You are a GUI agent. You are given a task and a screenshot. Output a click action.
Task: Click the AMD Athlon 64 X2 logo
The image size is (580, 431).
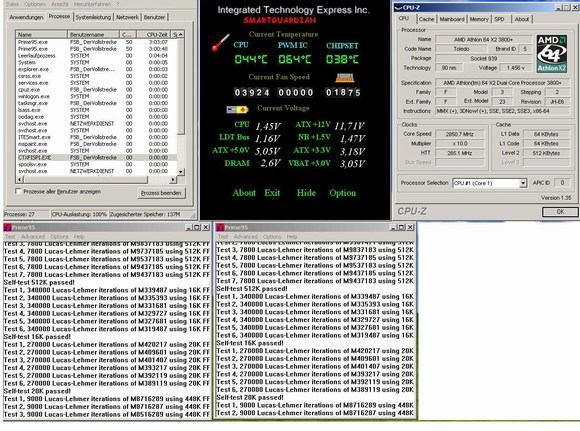[551, 53]
